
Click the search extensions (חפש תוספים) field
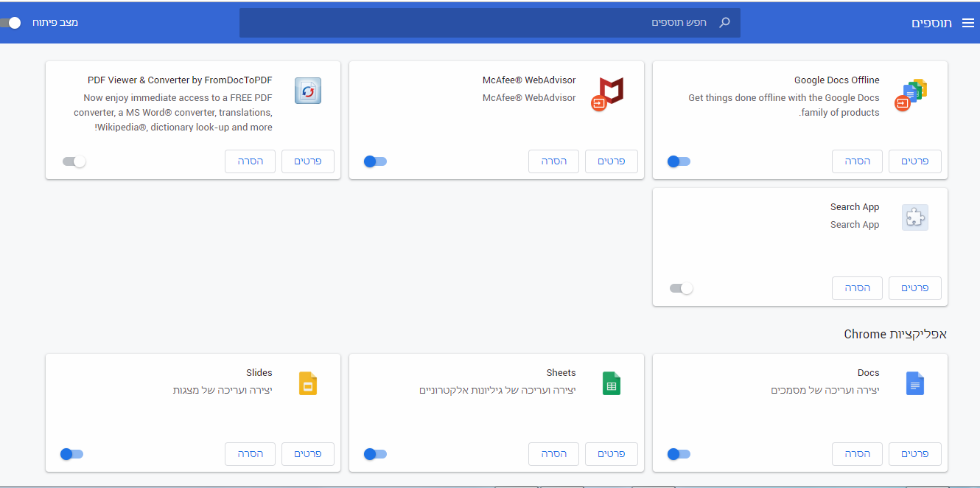[490, 23]
